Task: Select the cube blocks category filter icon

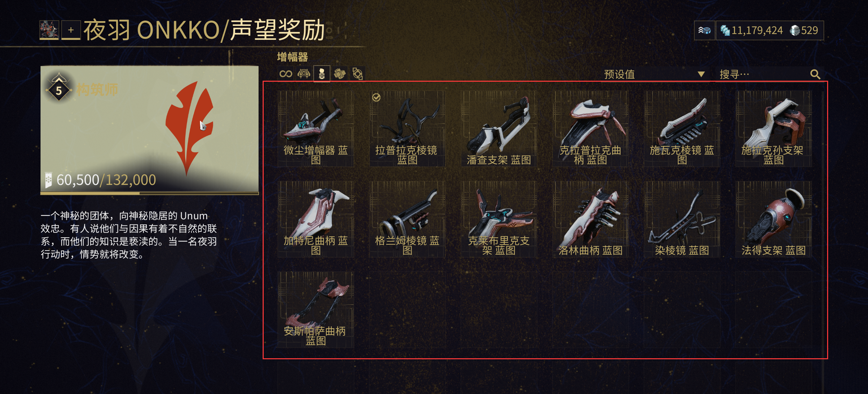Action: tap(340, 74)
